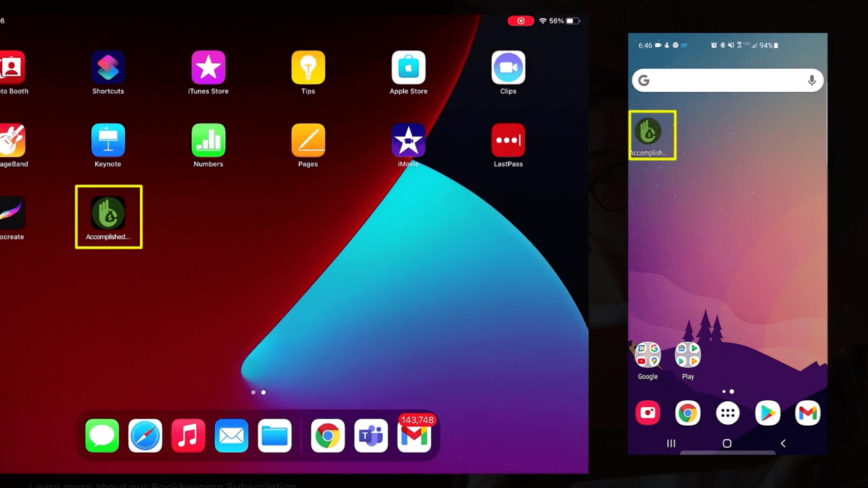The height and width of the screenshot is (488, 868).
Task: Tap Android recents navigation button
Action: (x=671, y=444)
